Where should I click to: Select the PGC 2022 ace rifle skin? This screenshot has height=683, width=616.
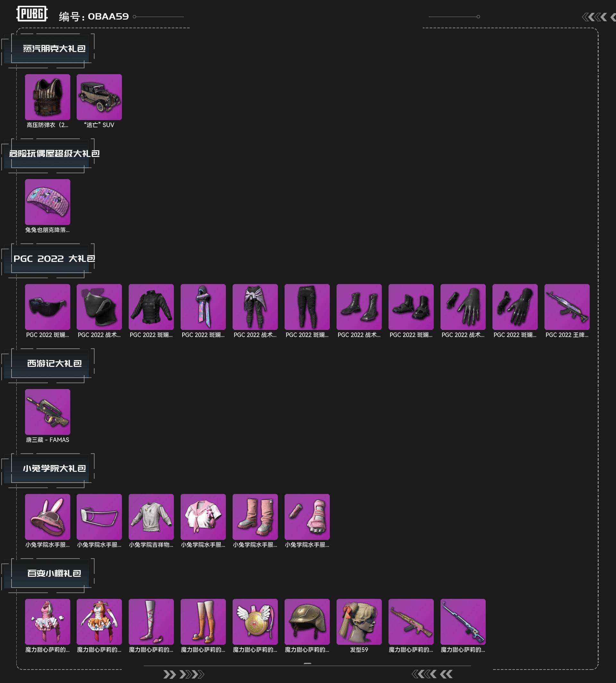click(x=567, y=307)
